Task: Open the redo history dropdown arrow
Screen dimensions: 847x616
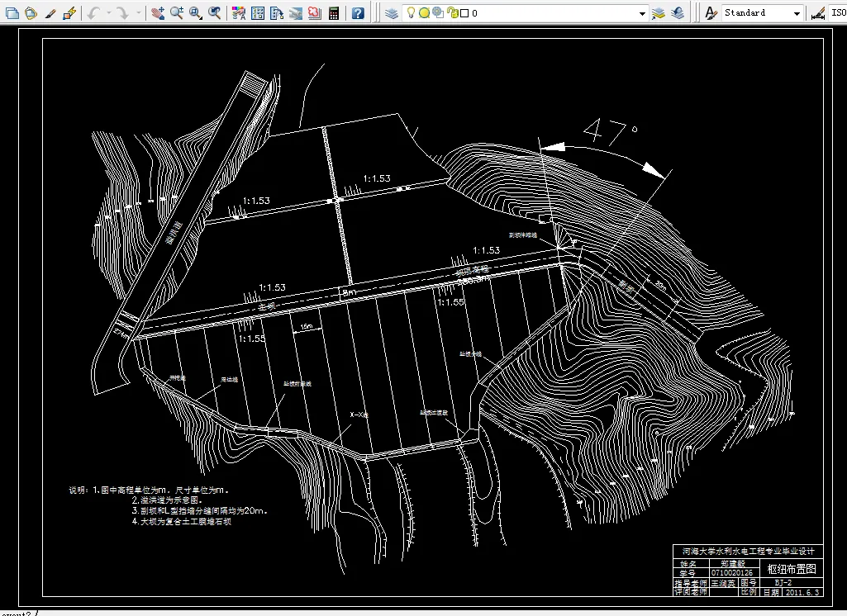Action: [138, 13]
